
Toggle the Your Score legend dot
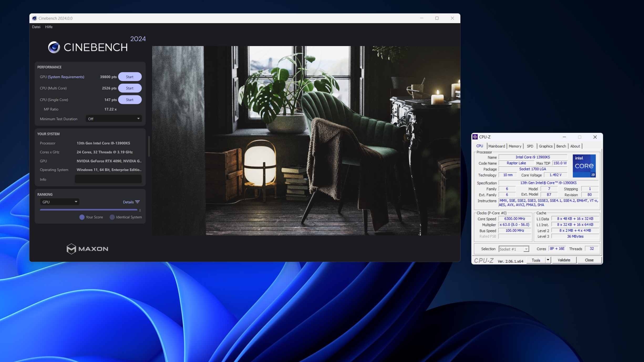click(82, 217)
